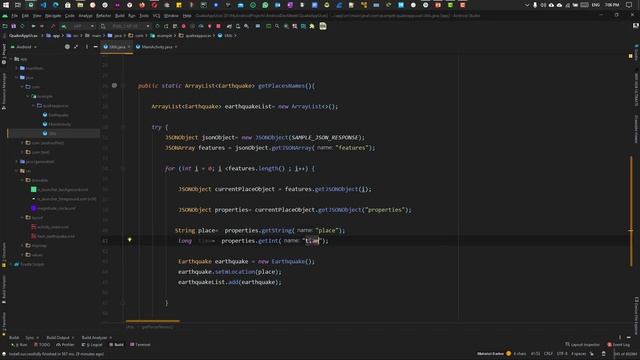Screen dimensions: 640x360
Task: Toggle the Resource Manager side tab
Action: click(4, 91)
